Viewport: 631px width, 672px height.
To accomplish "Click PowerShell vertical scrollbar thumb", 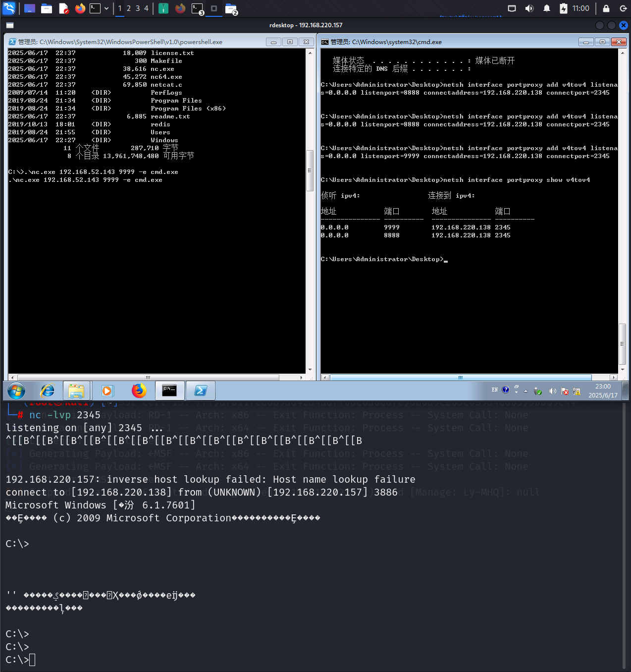I will point(310,170).
